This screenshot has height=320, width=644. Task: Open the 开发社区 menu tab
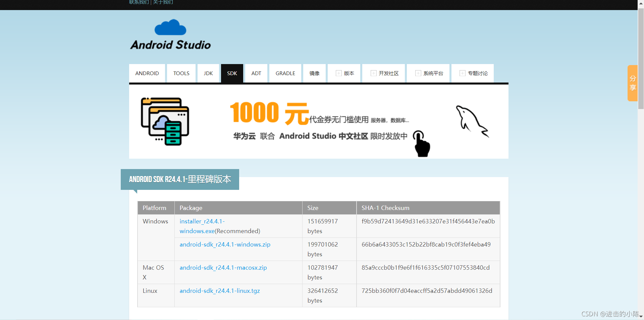coord(384,73)
